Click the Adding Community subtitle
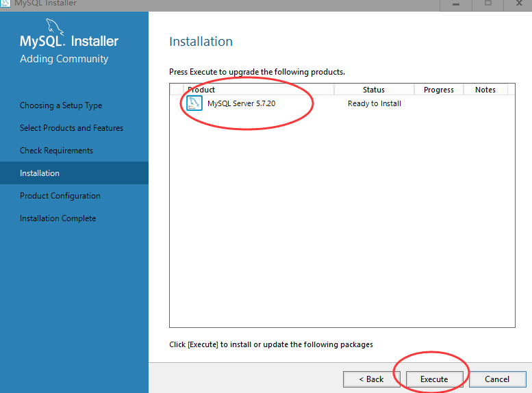The width and height of the screenshot is (532, 393). coord(64,59)
